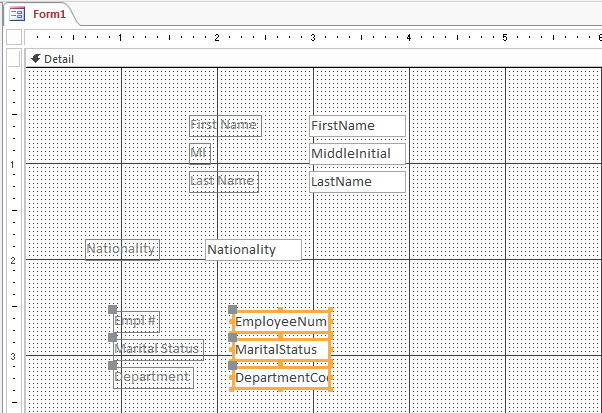Image resolution: width=602 pixels, height=413 pixels.
Task: Select the Empl # label
Action: click(x=137, y=322)
